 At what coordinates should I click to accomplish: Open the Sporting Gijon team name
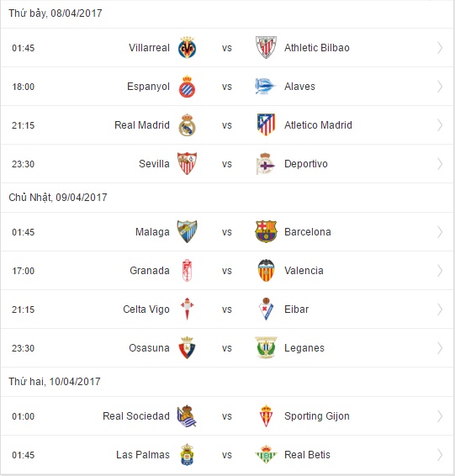point(317,416)
